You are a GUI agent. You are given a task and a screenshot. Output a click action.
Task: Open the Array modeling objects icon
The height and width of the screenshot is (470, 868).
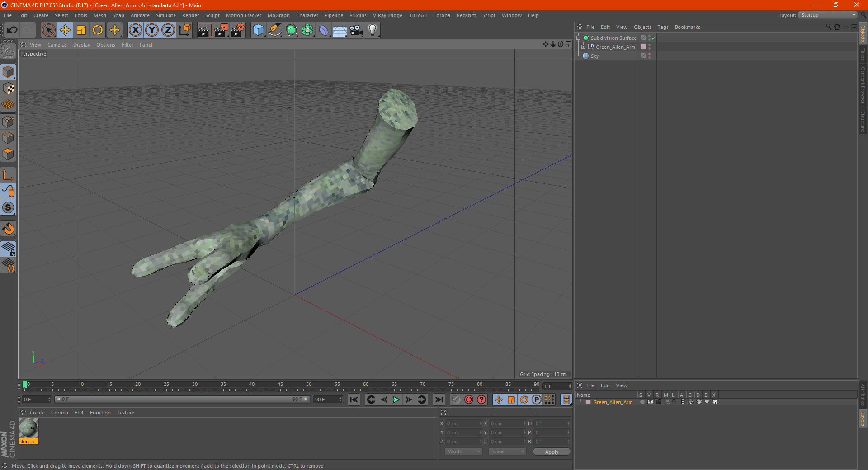pos(308,30)
